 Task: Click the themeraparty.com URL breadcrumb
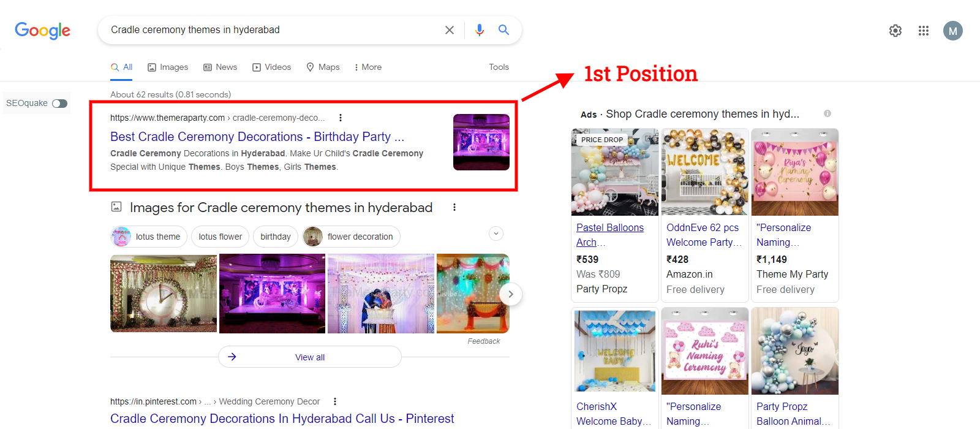217,118
